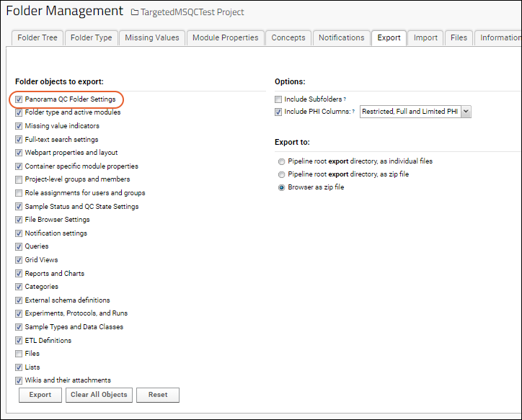Go to the Missing Values tab

[152, 38]
